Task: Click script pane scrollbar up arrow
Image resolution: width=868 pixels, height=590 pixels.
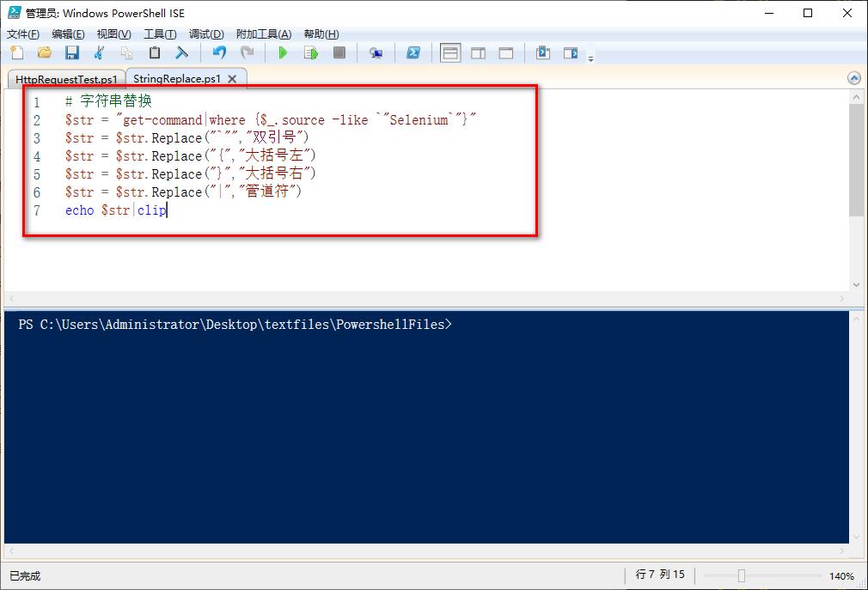Action: pos(856,97)
